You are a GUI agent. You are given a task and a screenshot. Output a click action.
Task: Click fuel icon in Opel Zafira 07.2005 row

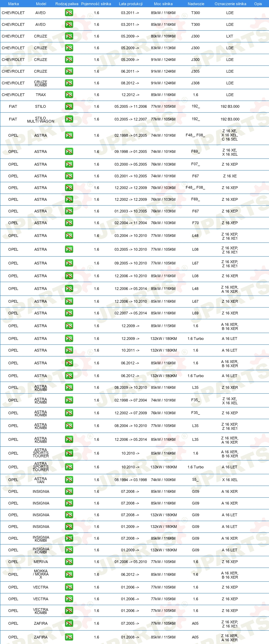point(69,623)
